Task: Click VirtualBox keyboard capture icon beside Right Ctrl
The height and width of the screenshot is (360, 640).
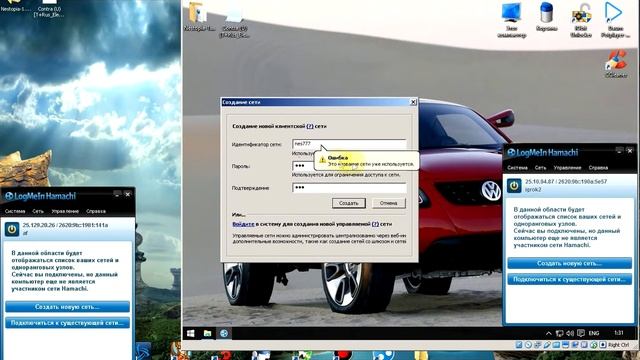Action: click(602, 345)
